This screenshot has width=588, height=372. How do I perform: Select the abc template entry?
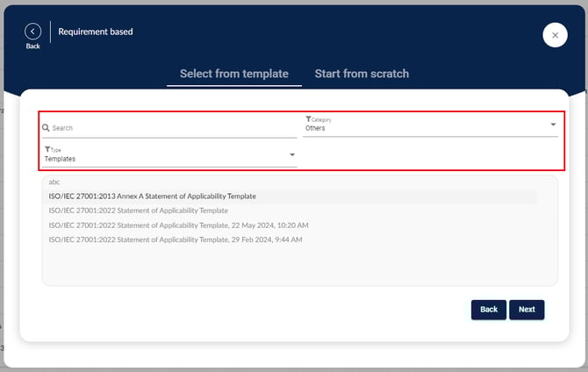click(54, 182)
